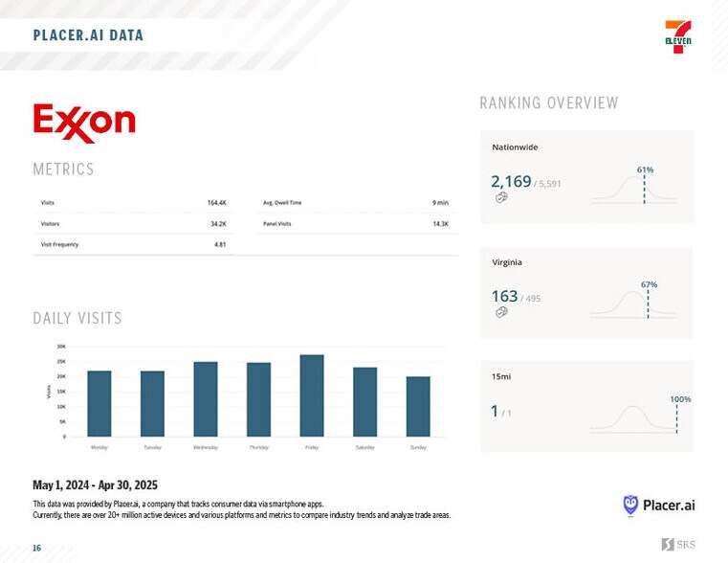Click the 34.2K visitors value
728x563 pixels.
tap(218, 224)
